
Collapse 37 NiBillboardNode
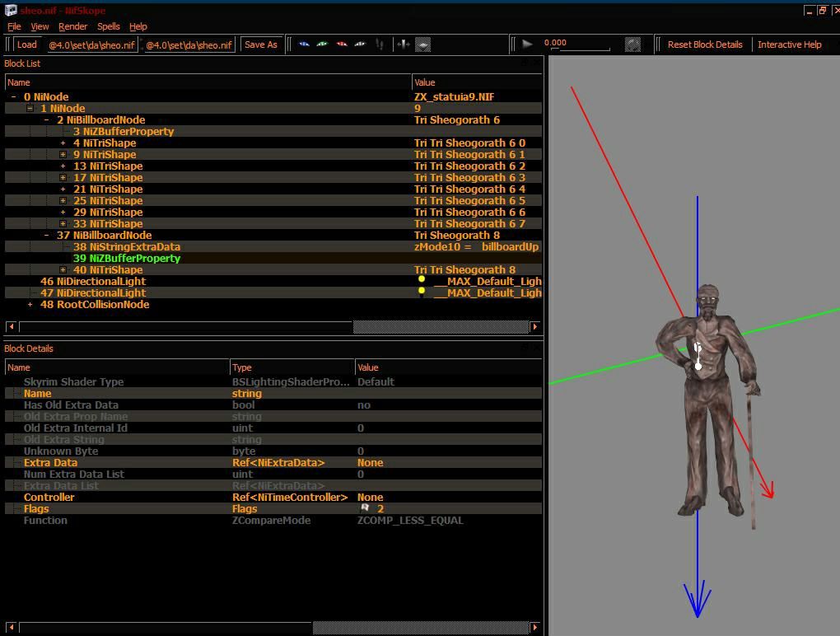[x=47, y=236]
